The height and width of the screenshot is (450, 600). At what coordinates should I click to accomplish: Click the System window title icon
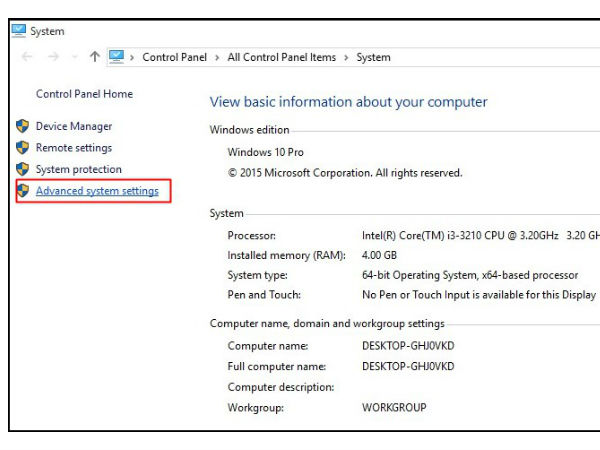(19, 31)
